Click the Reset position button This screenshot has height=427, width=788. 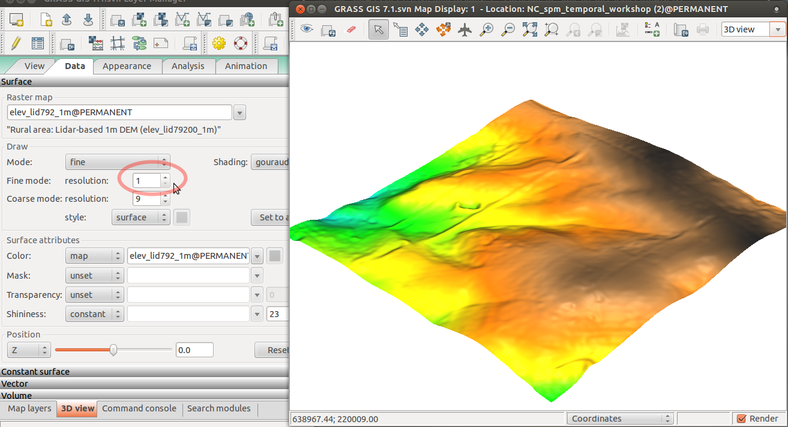coord(272,350)
